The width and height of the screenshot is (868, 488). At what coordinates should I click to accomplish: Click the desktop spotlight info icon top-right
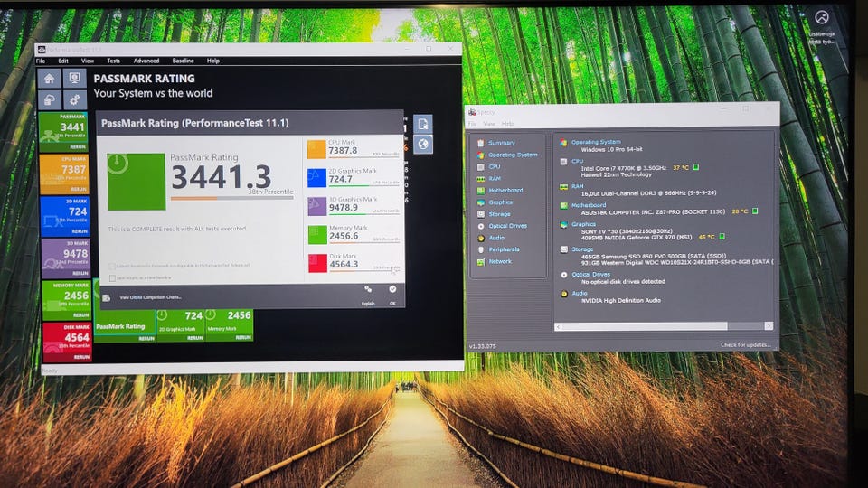(822, 18)
